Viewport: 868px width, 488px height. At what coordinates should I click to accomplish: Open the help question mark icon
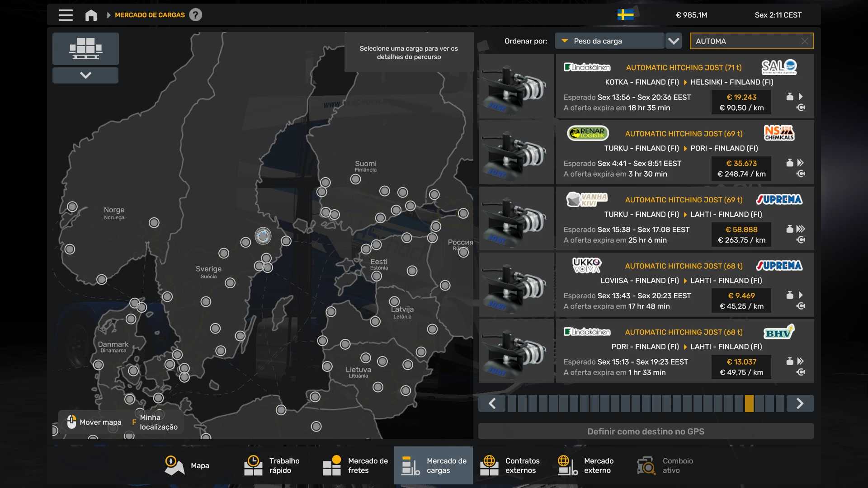(x=195, y=15)
